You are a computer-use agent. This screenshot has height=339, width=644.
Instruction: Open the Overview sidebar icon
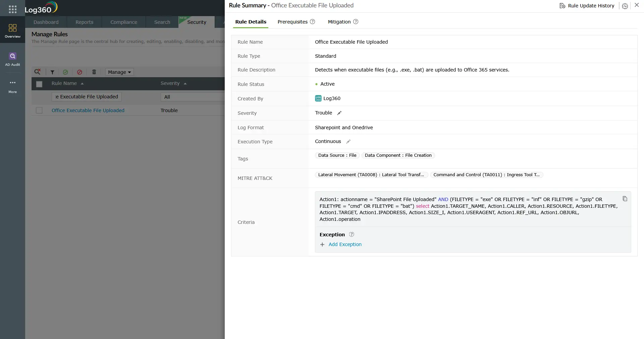pos(12,31)
